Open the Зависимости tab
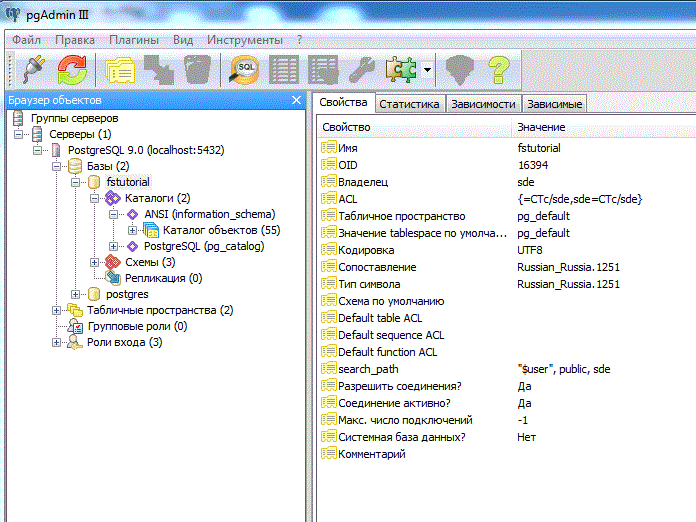 click(x=483, y=104)
